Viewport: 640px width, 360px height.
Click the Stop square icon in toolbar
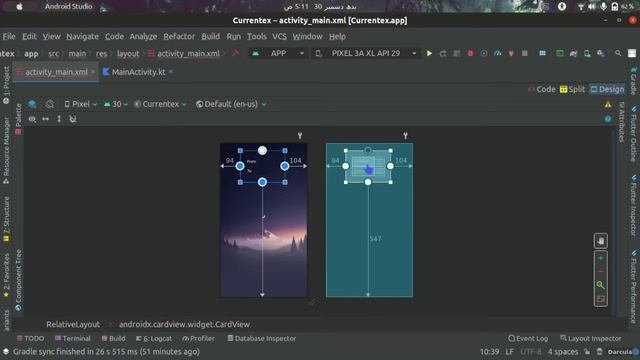tap(525, 53)
